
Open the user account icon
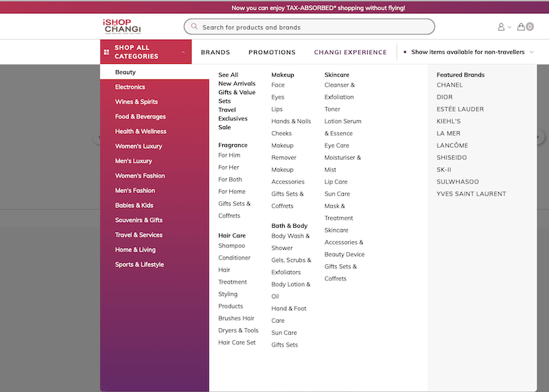point(501,27)
